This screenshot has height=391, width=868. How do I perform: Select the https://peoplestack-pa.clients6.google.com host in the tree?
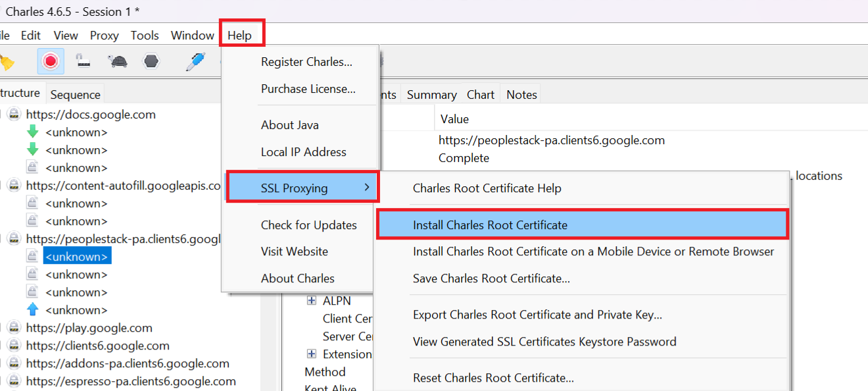click(x=124, y=239)
